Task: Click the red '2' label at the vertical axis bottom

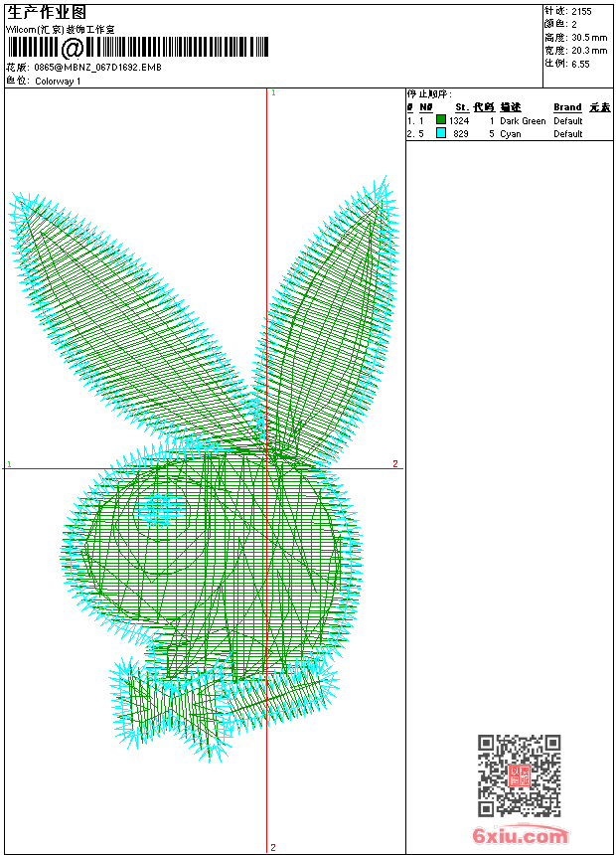Action: (x=273, y=847)
